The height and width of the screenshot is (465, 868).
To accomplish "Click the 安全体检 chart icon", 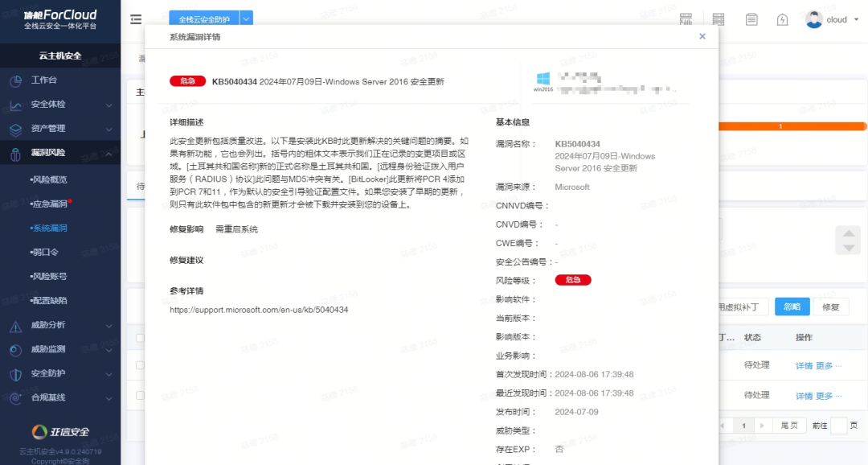I will 15,105.
